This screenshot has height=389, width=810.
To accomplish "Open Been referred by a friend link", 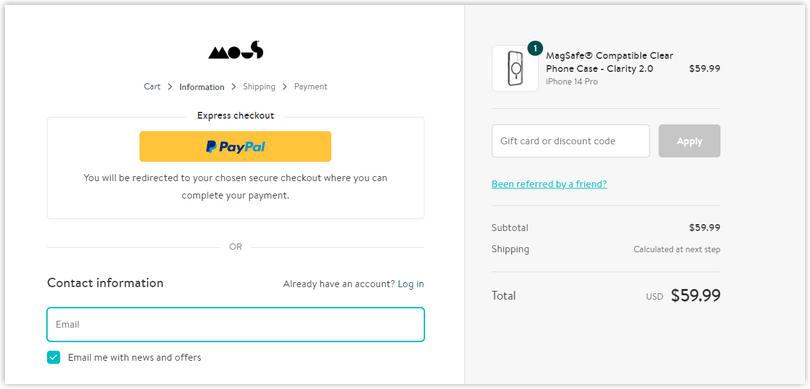I will click(x=549, y=184).
